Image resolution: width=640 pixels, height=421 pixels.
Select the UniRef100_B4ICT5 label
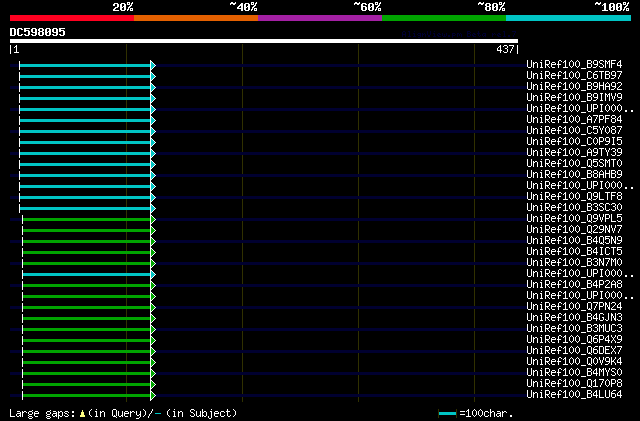click(x=574, y=252)
